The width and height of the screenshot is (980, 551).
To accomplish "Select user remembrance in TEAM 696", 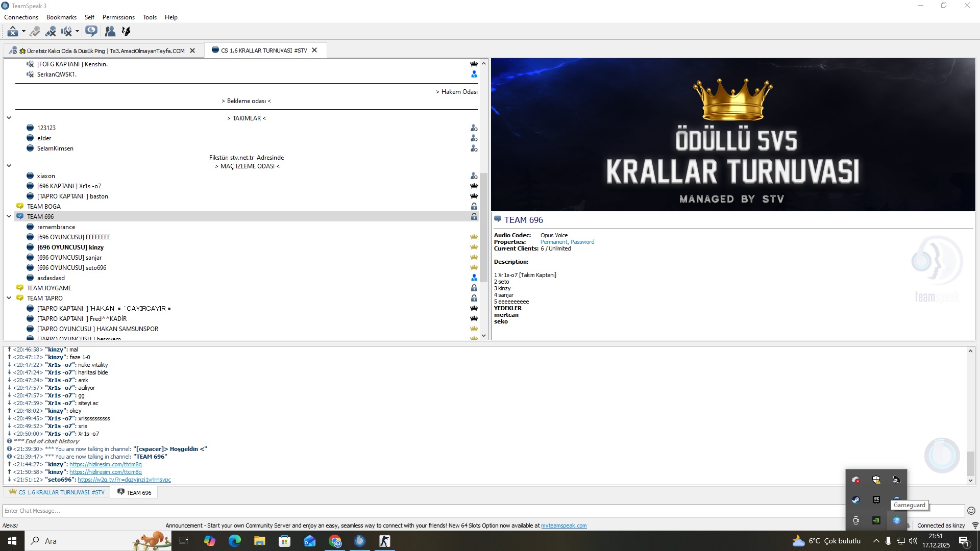I will coord(56,227).
